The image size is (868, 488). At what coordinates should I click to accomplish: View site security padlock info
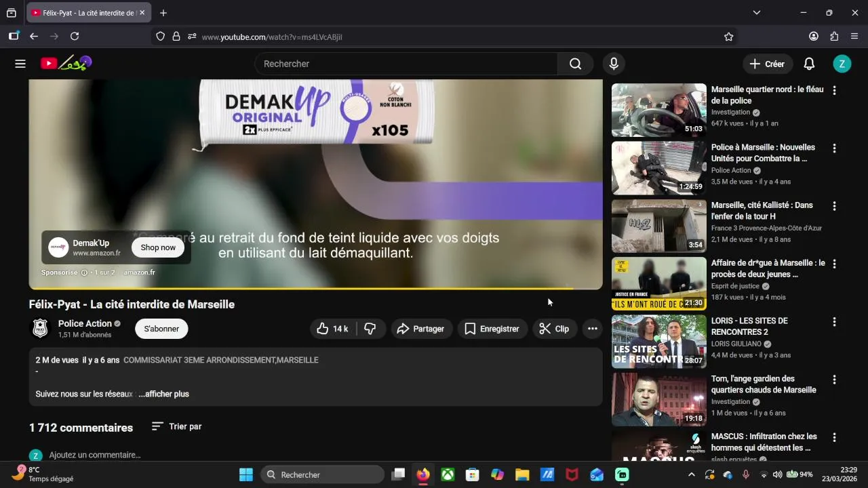pos(176,37)
